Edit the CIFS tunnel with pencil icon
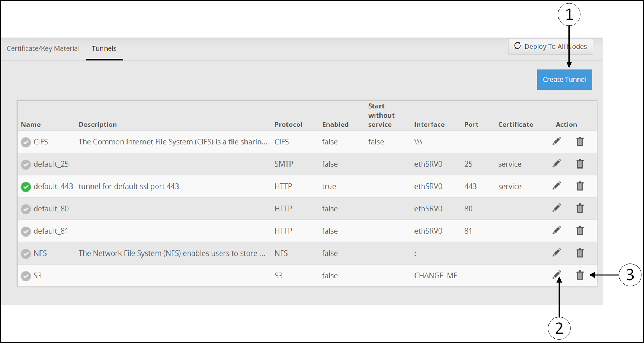The image size is (644, 343). point(557,141)
